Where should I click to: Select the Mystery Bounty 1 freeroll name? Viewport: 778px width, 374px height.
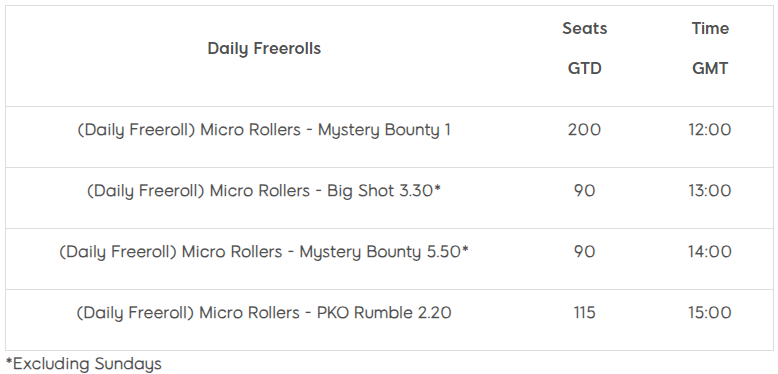pos(264,130)
